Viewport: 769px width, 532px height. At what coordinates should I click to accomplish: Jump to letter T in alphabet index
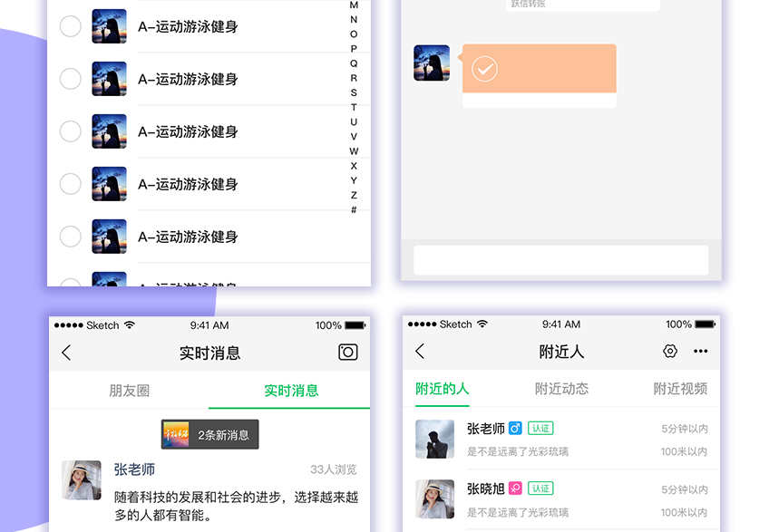click(354, 107)
